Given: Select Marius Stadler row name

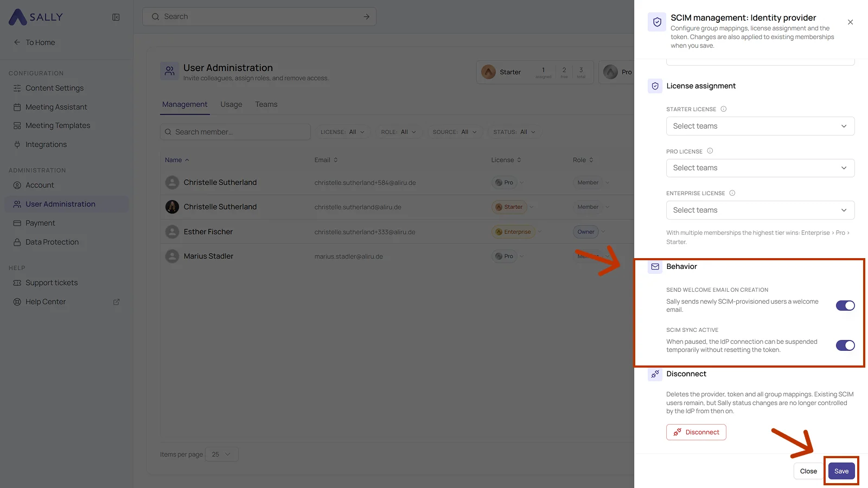Looking at the screenshot, I should tap(208, 256).
